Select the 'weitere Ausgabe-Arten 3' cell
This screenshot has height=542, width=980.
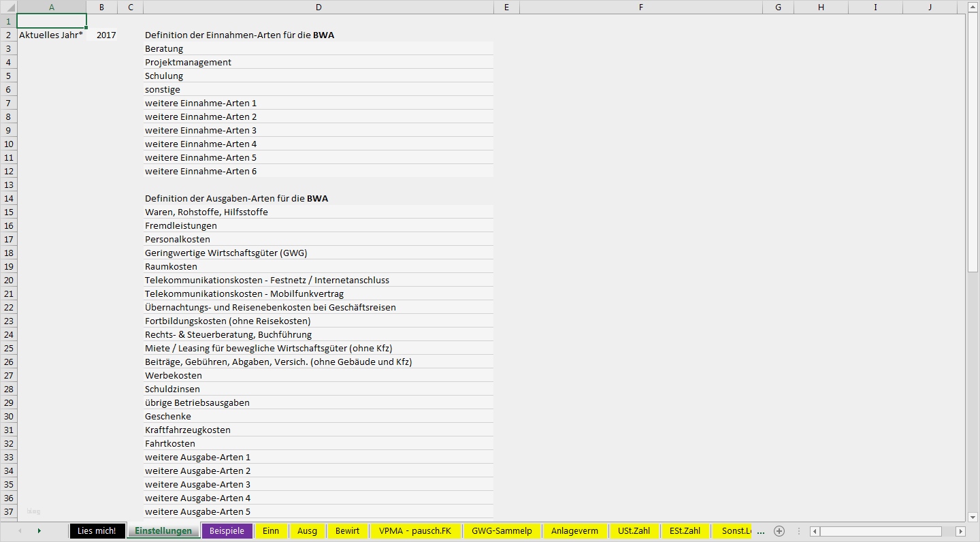point(318,484)
